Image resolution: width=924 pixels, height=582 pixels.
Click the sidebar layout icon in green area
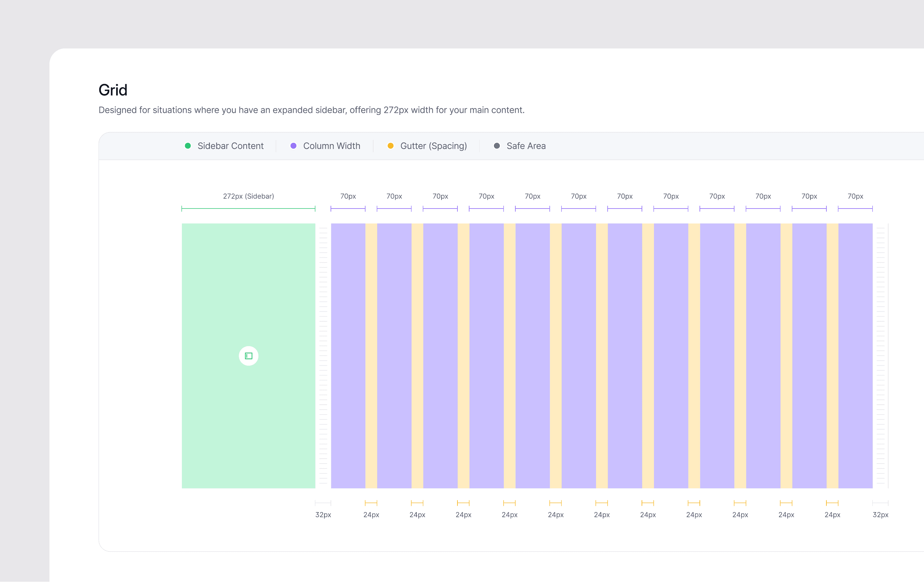coord(248,356)
